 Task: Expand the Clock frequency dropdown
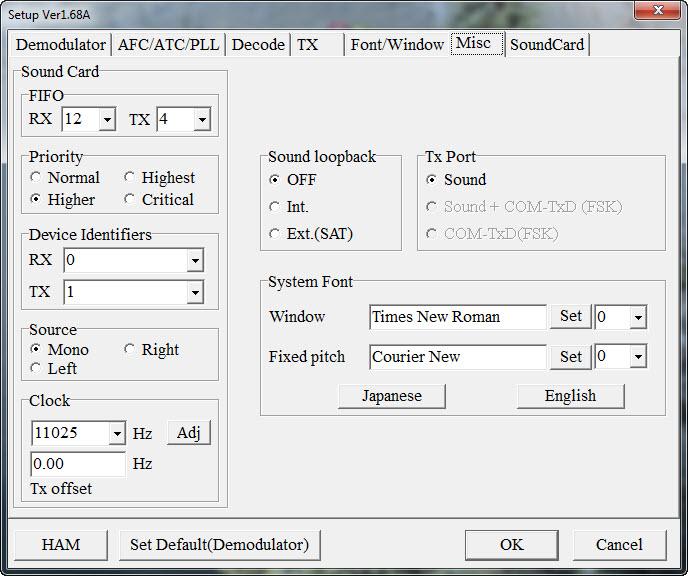(x=116, y=434)
